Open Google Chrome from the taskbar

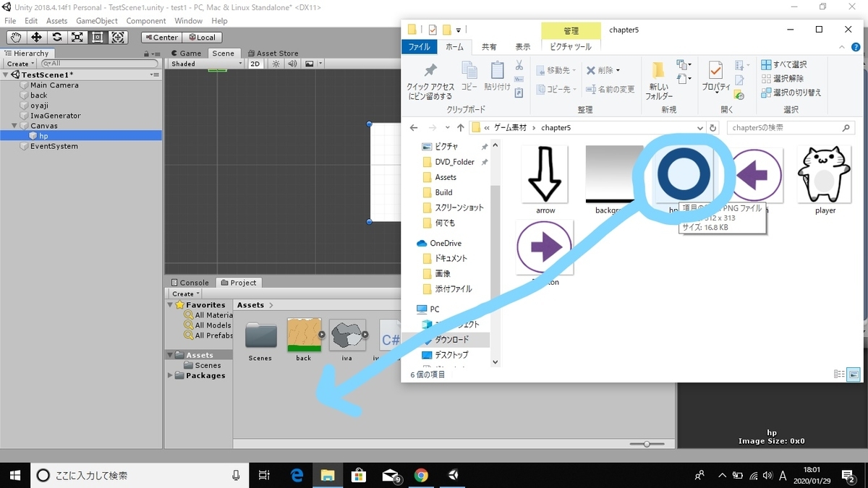(421, 475)
